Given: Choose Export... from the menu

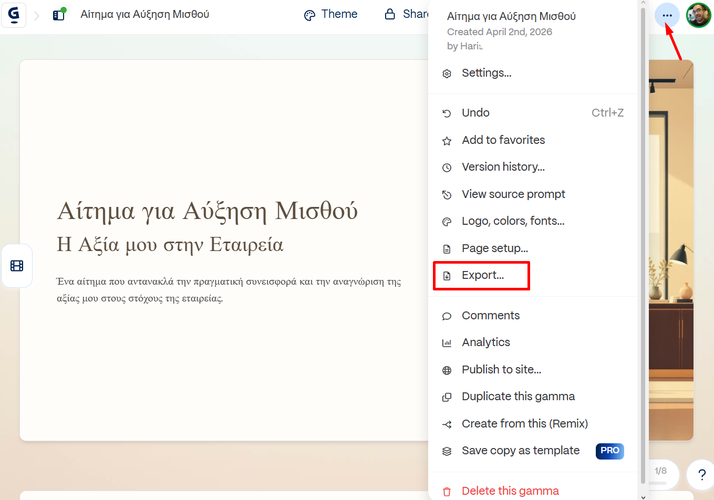Looking at the screenshot, I should click(x=482, y=276).
